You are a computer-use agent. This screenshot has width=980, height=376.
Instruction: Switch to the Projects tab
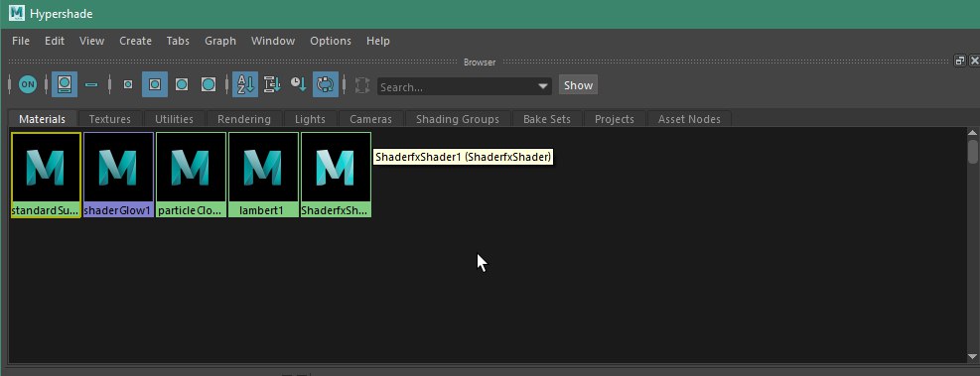tap(615, 119)
